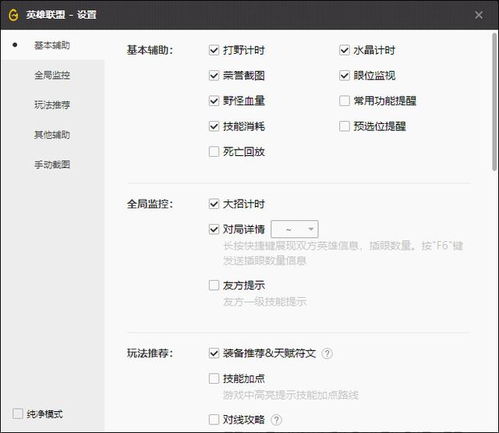Click the vertical scrollbar thumb

coord(494,102)
